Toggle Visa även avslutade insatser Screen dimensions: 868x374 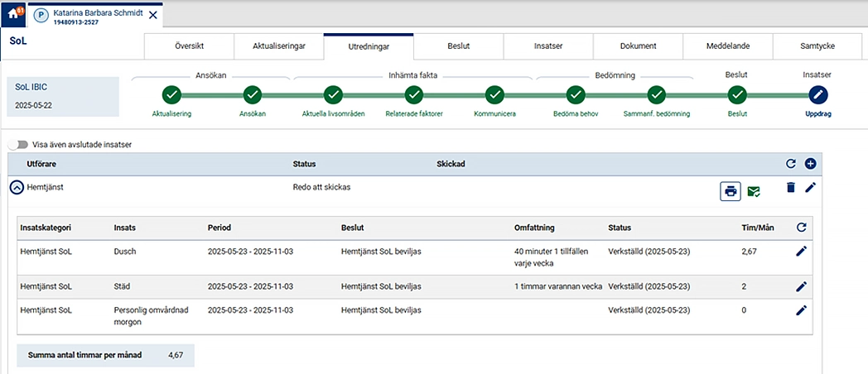20,145
